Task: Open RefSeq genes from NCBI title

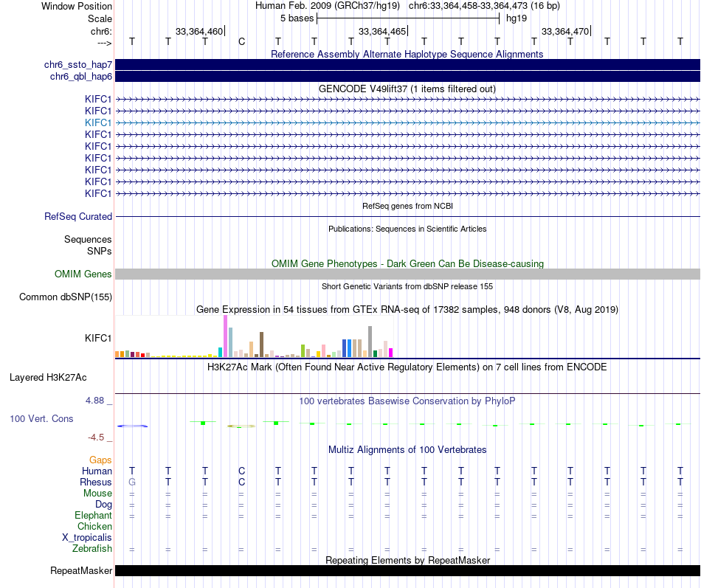Action: (x=407, y=206)
